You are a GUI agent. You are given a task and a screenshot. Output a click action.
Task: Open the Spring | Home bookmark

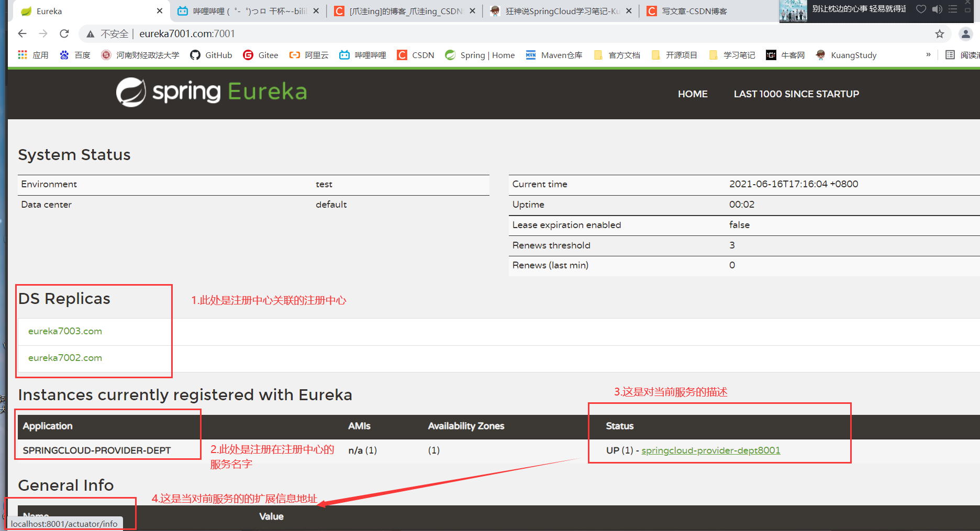tap(480, 55)
